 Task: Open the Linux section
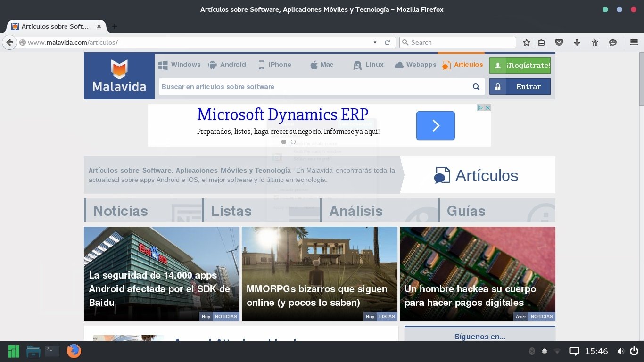[368, 65]
